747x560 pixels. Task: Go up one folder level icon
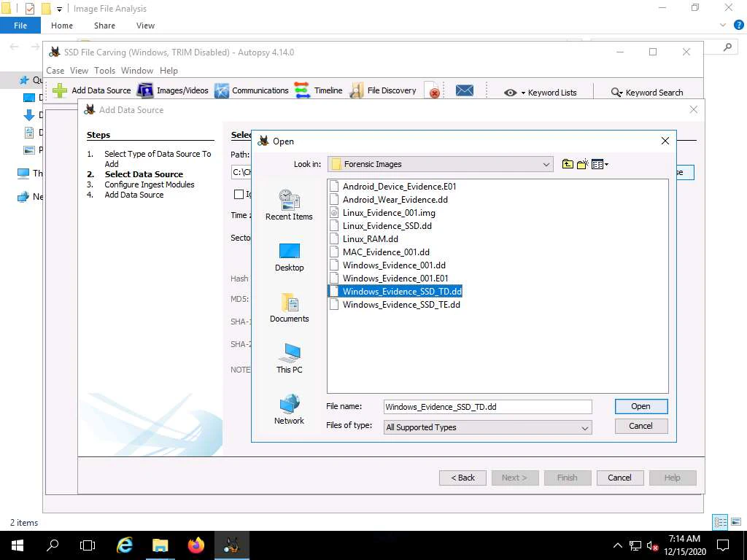567,164
